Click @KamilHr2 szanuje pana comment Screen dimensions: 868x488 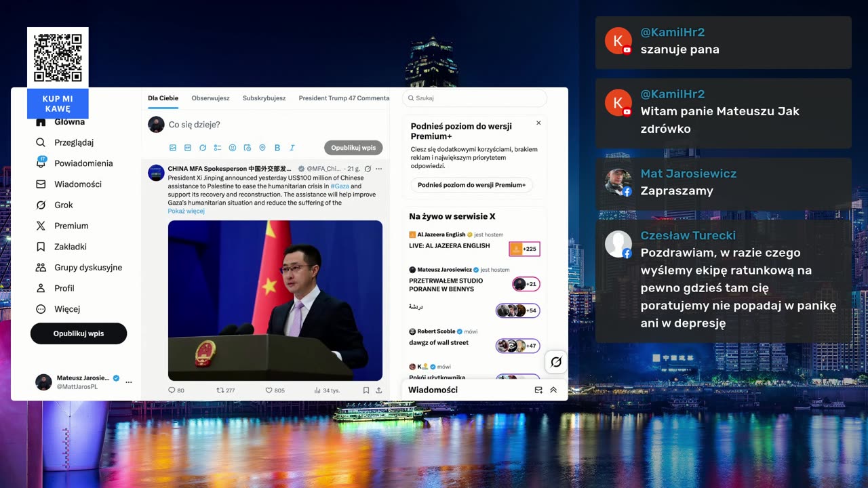coord(724,42)
